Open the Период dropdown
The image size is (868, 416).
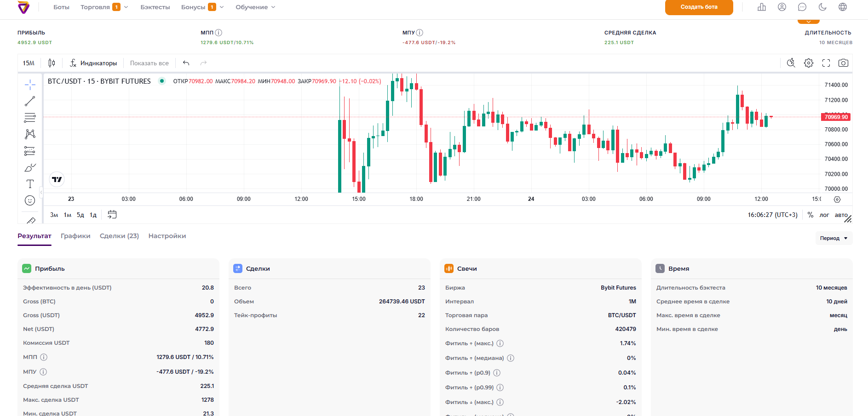(x=834, y=238)
